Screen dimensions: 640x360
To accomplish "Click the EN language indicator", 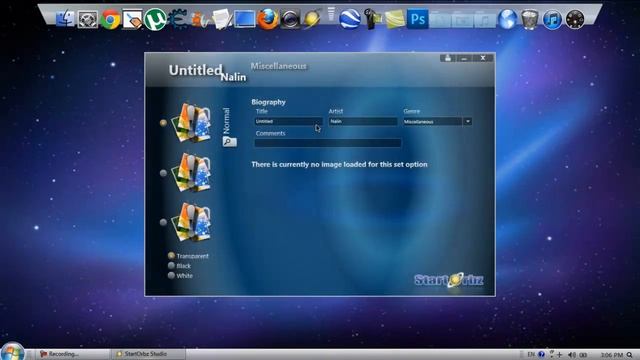I will pos(531,354).
